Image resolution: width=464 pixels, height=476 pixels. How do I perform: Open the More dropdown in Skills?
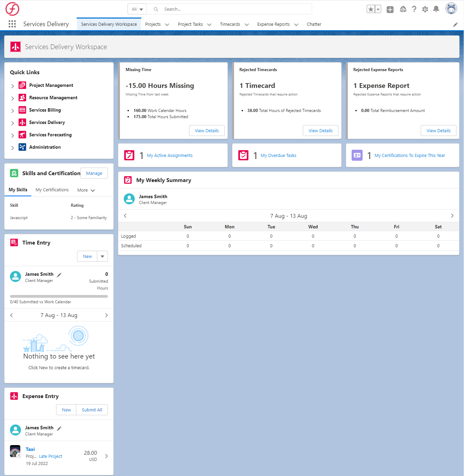(x=86, y=190)
